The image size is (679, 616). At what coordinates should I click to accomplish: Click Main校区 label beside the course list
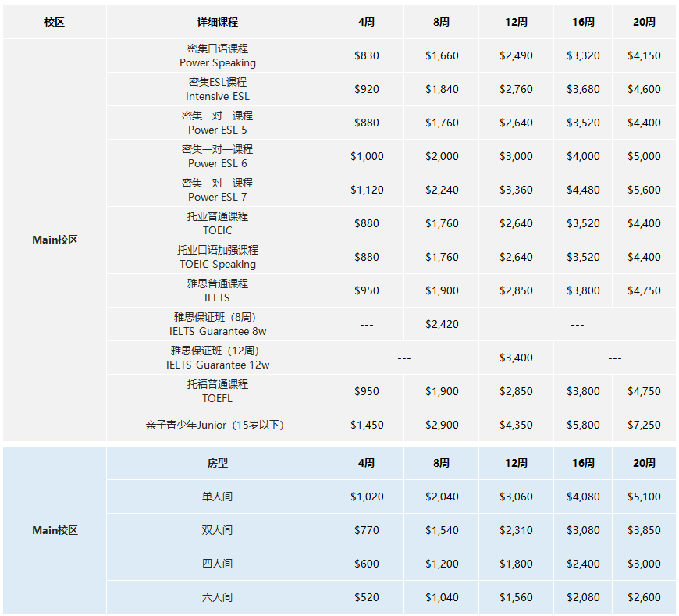55,240
